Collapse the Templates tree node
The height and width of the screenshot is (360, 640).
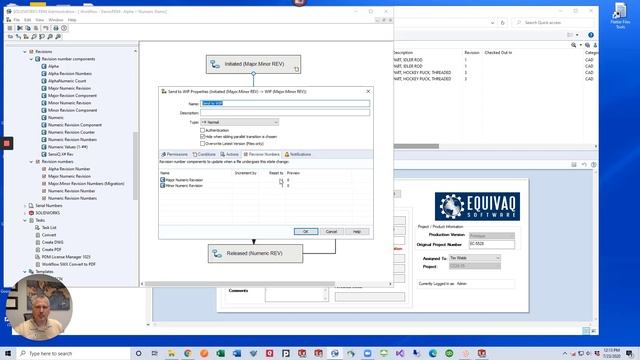coord(25,272)
